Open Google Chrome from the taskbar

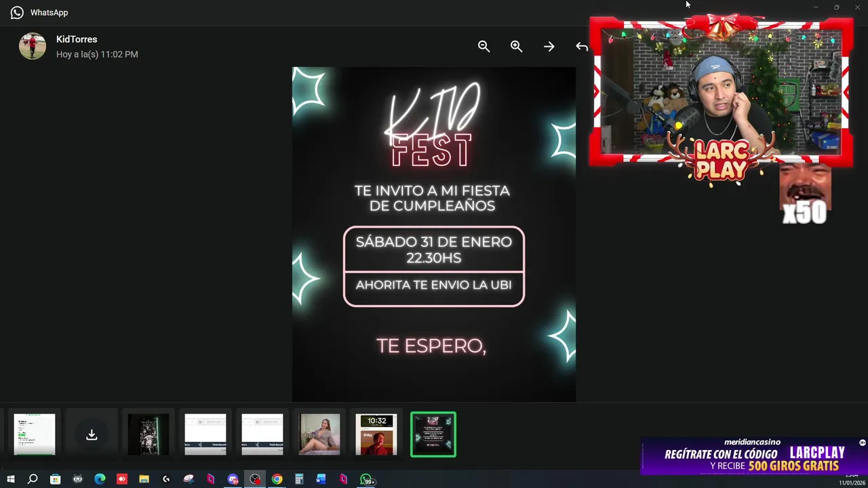click(x=277, y=479)
